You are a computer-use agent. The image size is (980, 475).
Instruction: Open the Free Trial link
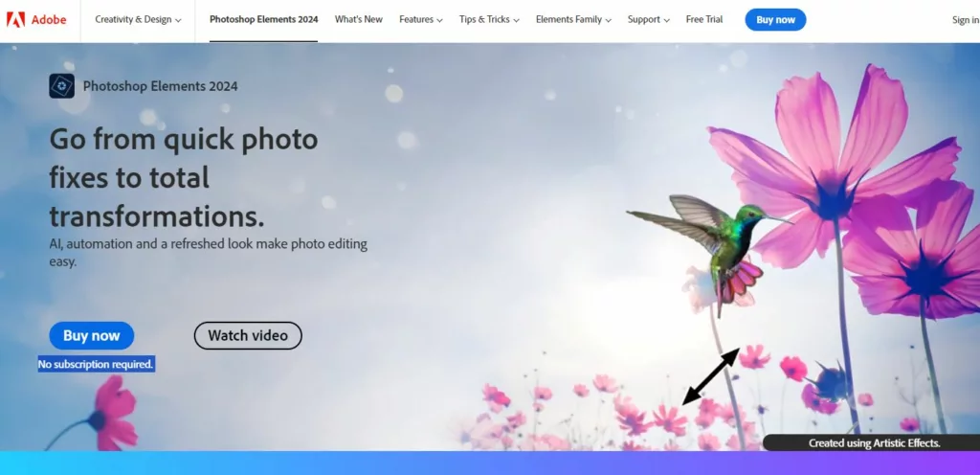[704, 19]
